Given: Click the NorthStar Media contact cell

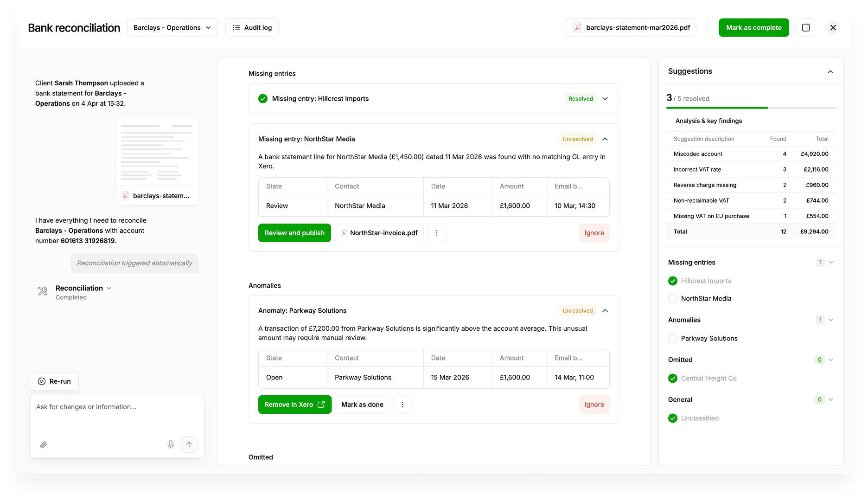Looking at the screenshot, I should (375, 206).
